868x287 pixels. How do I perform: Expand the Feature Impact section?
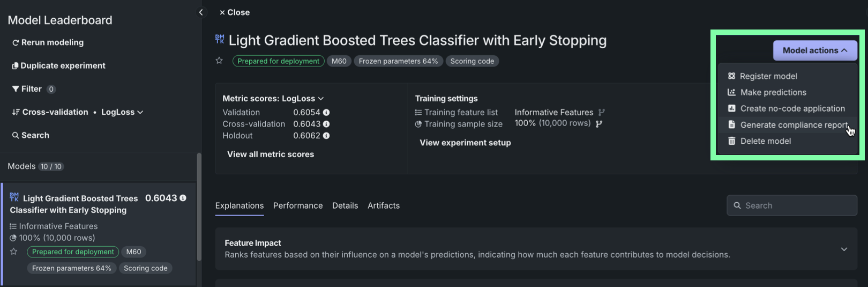click(844, 249)
